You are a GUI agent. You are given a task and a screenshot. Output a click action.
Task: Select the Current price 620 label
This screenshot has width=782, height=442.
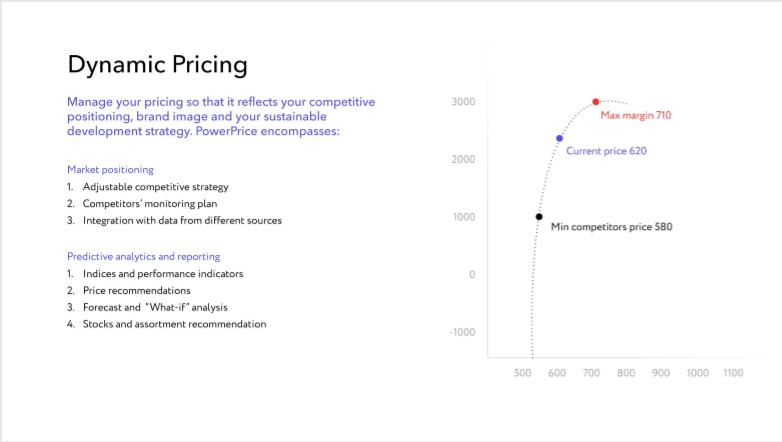[x=606, y=151]
